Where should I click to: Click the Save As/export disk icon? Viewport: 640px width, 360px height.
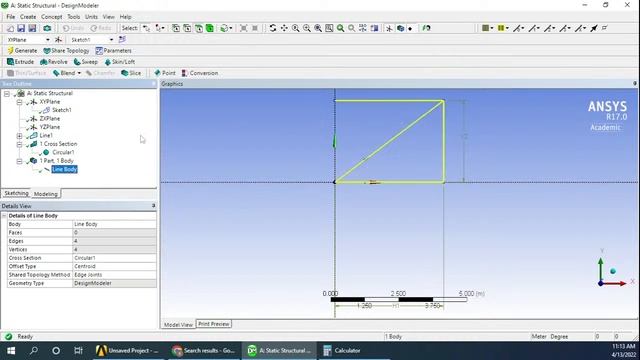32,28
